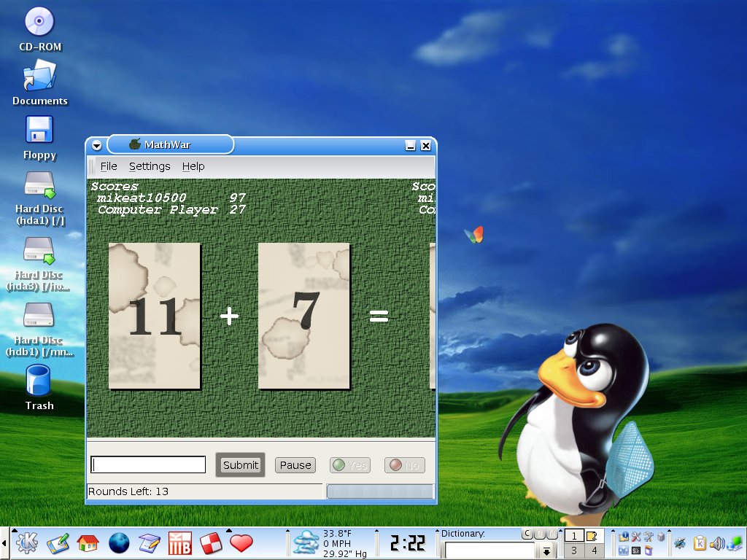Click the mail info quick launcher icon
Viewport: 747px width, 560px height.
pos(624,537)
